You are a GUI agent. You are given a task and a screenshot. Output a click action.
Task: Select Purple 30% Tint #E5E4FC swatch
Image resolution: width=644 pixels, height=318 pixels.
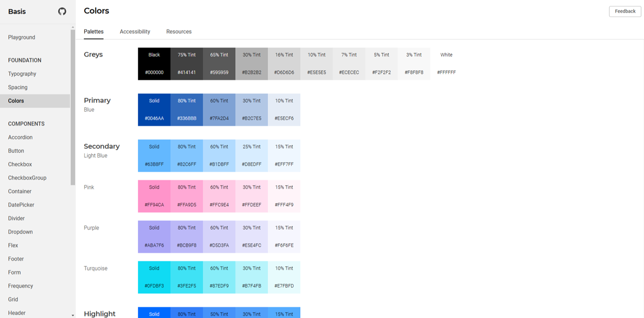coord(252,237)
